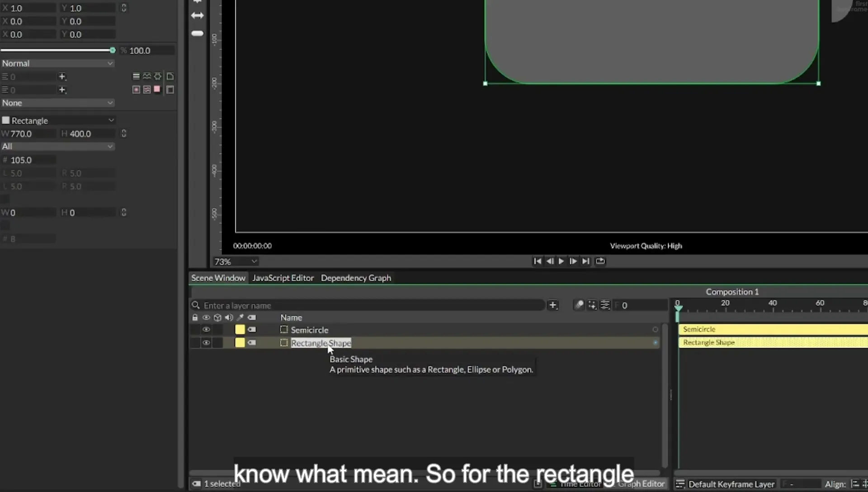Click the horizontal double-arrow viewport tool

coord(197,15)
